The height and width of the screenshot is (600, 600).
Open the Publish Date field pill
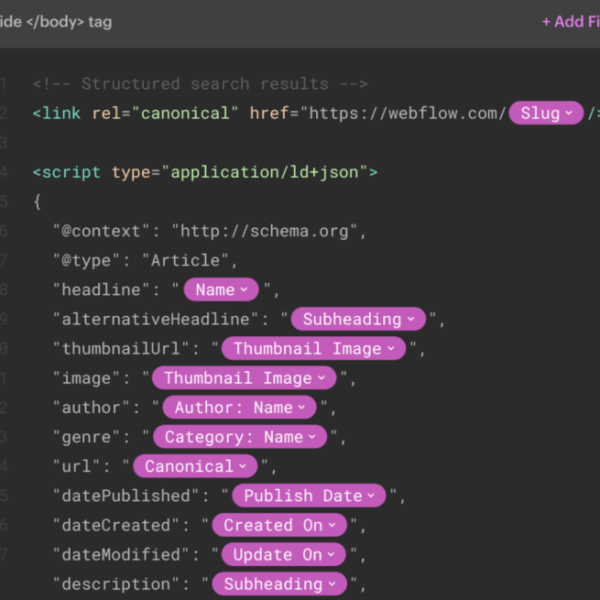pyautogui.click(x=309, y=496)
